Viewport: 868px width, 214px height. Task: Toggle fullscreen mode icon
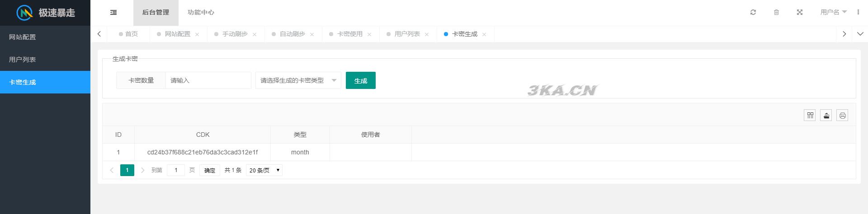tap(799, 13)
